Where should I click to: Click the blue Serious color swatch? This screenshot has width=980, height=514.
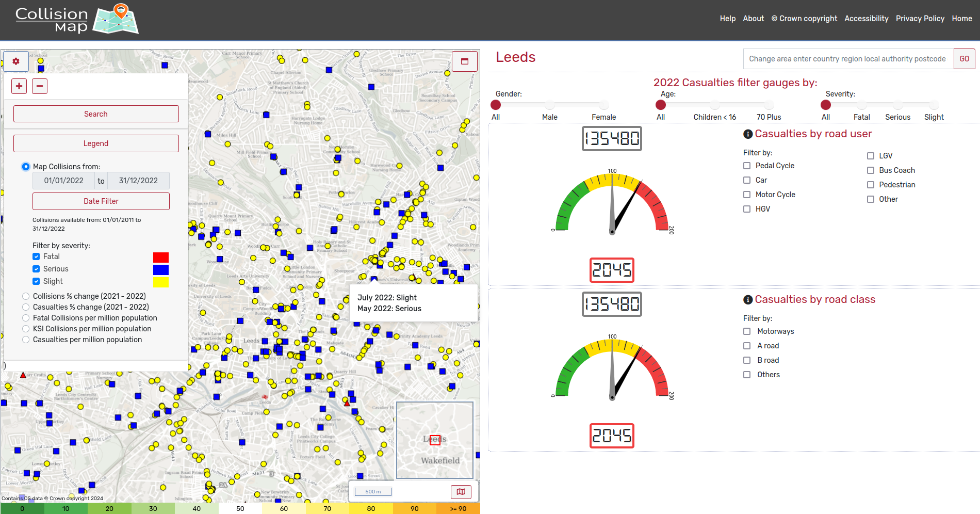(161, 270)
